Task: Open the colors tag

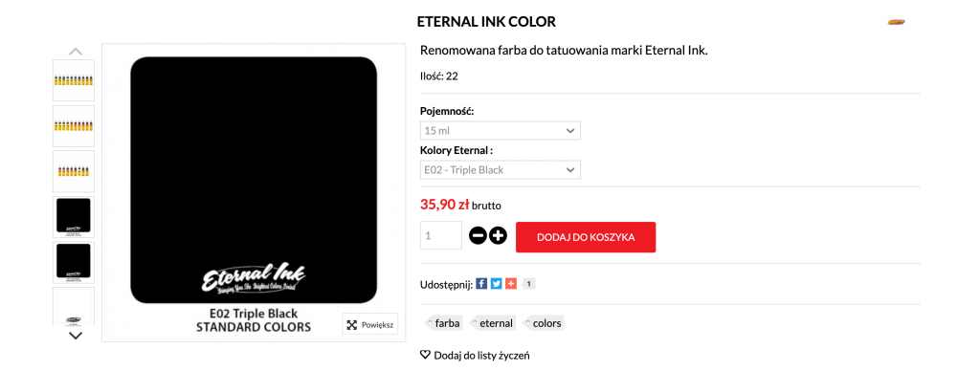Action: click(543, 323)
